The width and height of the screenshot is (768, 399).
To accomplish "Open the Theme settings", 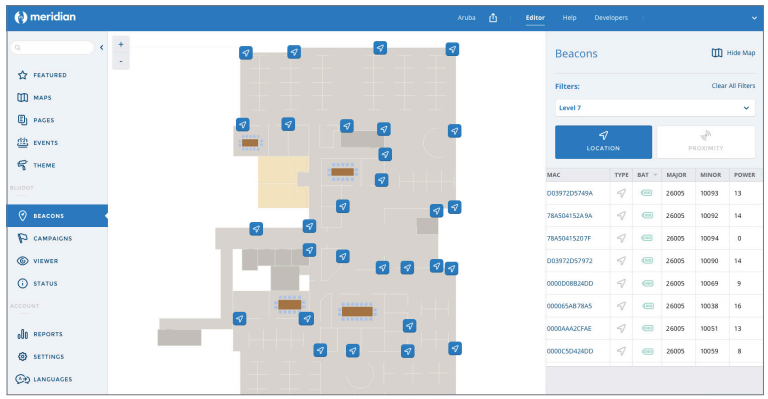I will [x=44, y=165].
